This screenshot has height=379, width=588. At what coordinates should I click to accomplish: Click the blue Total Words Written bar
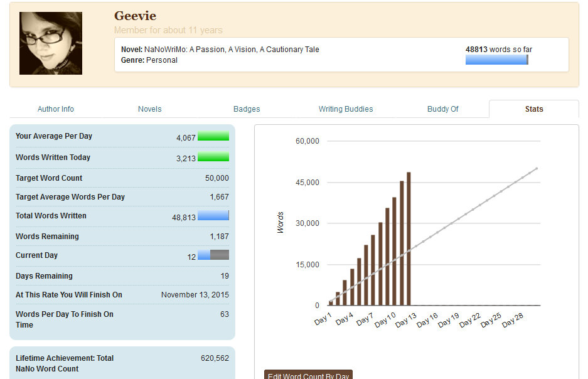pos(213,215)
